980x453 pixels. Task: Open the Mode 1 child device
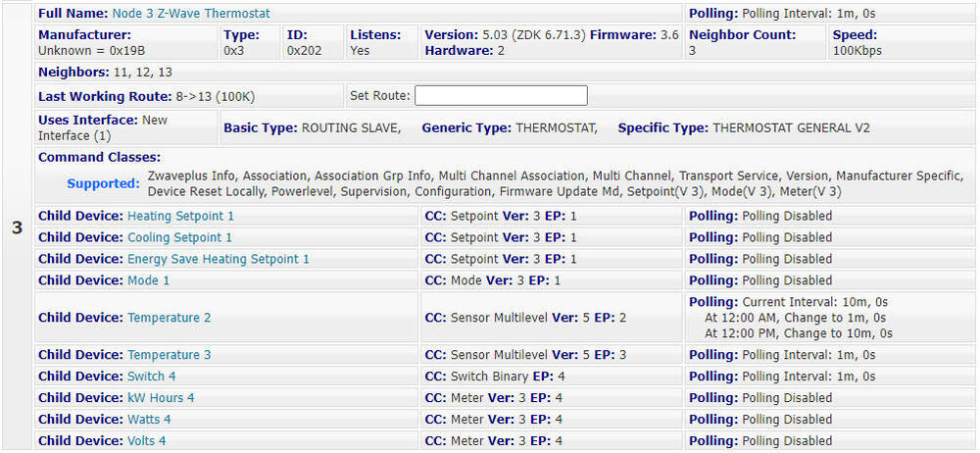coord(148,280)
